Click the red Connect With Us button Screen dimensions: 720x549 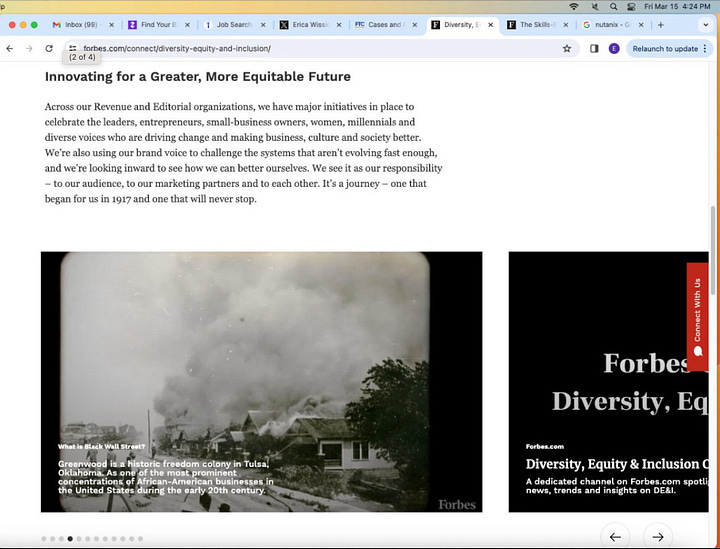pyautogui.click(x=698, y=317)
